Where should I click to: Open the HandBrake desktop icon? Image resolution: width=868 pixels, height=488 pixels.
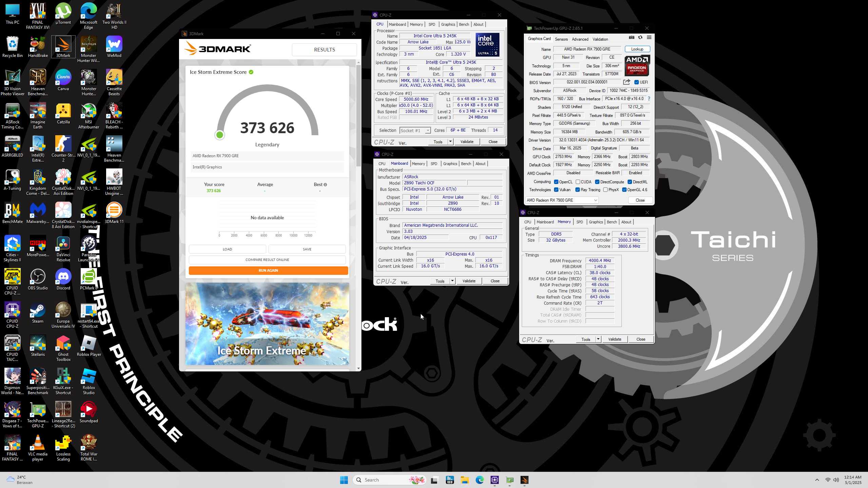click(38, 47)
